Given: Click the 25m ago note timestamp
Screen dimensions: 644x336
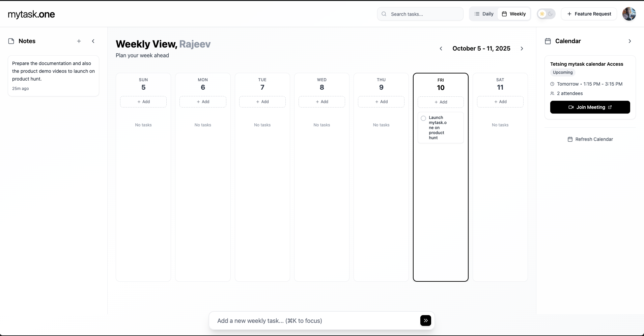Looking at the screenshot, I should [x=21, y=89].
